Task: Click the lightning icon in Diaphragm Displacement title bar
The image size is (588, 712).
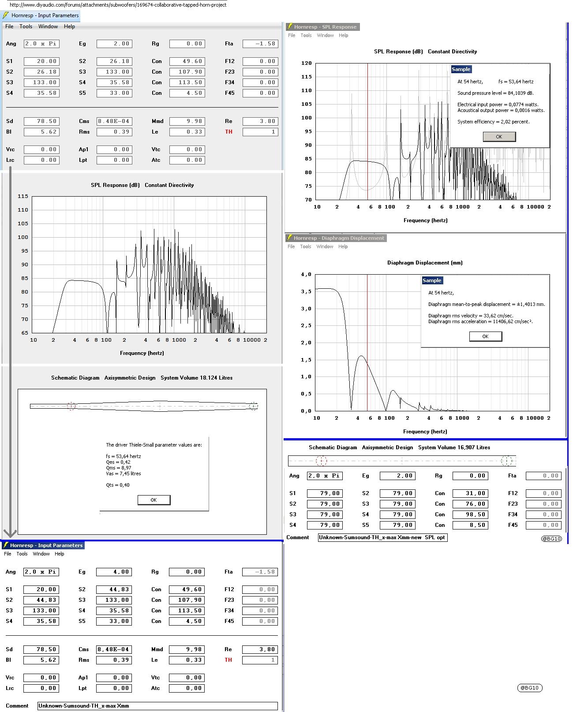Action: tap(290, 238)
